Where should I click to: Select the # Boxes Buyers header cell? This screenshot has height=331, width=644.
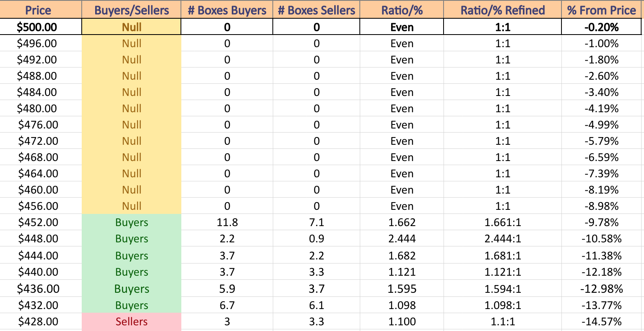(227, 10)
